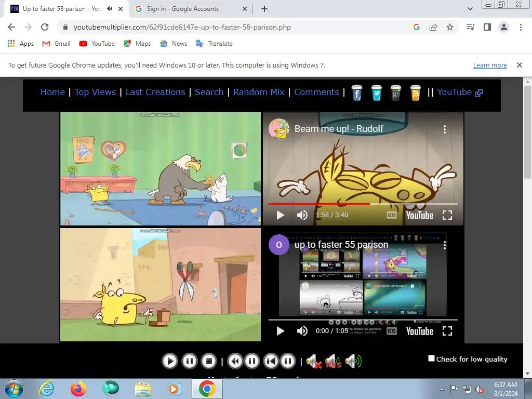Open Random Mix link
Image resolution: width=532 pixels, height=399 pixels.
coord(259,92)
